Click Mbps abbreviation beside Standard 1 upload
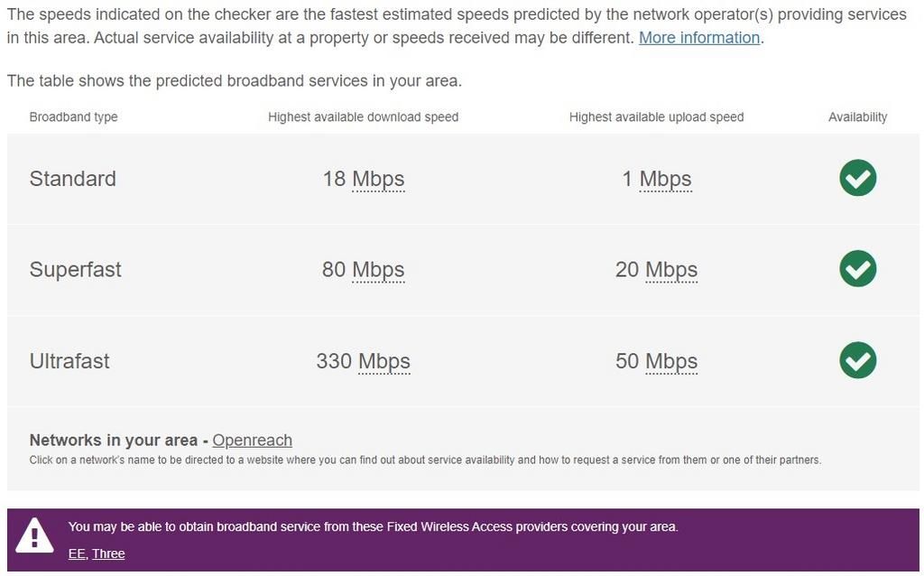924x576 pixels. [665, 179]
